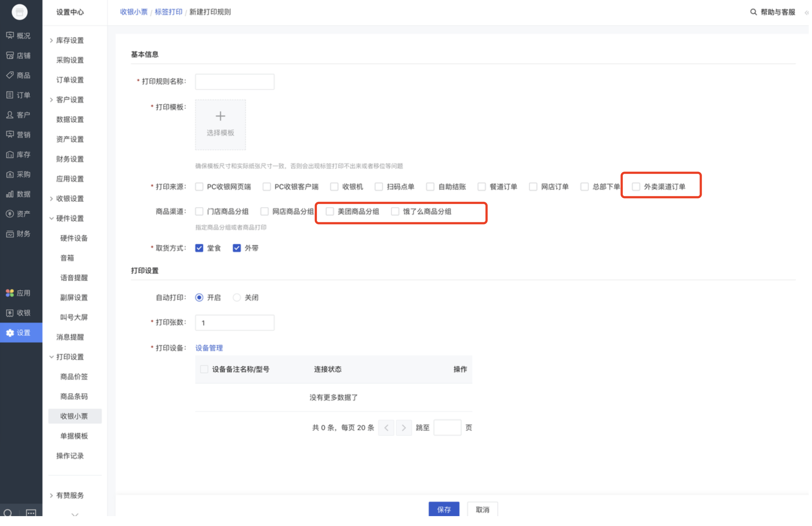This screenshot has width=812, height=526.
Task: Open 订单 orders from the sidebar
Action: point(10,95)
